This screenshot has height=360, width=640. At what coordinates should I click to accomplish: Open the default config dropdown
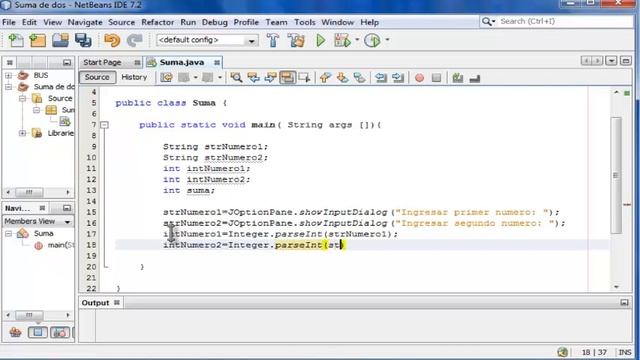click(207, 40)
